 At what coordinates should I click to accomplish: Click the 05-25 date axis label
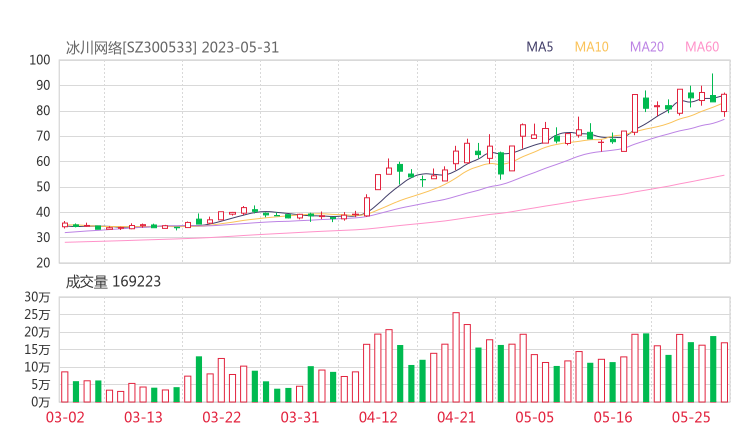(691, 417)
